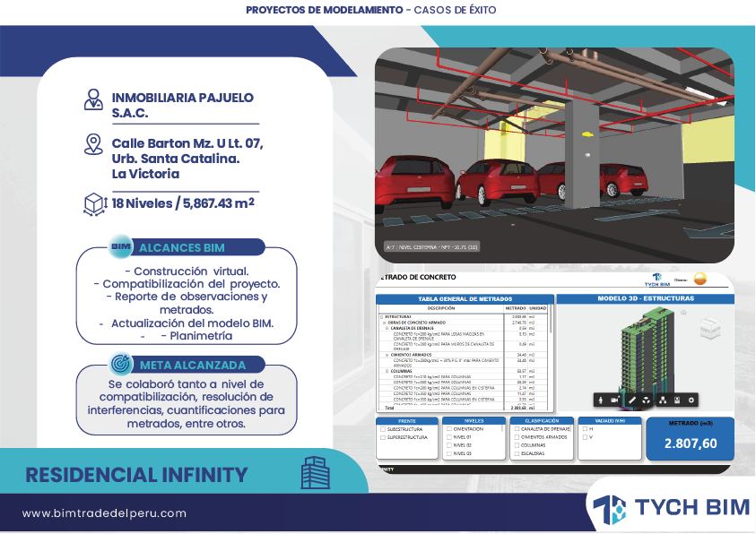Check the SUBESTRUCTURA checkbox

click(x=383, y=429)
